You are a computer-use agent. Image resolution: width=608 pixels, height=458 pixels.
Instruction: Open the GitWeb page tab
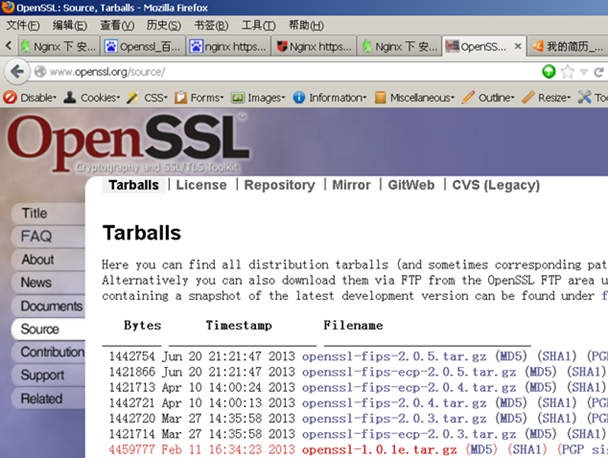pos(411,185)
